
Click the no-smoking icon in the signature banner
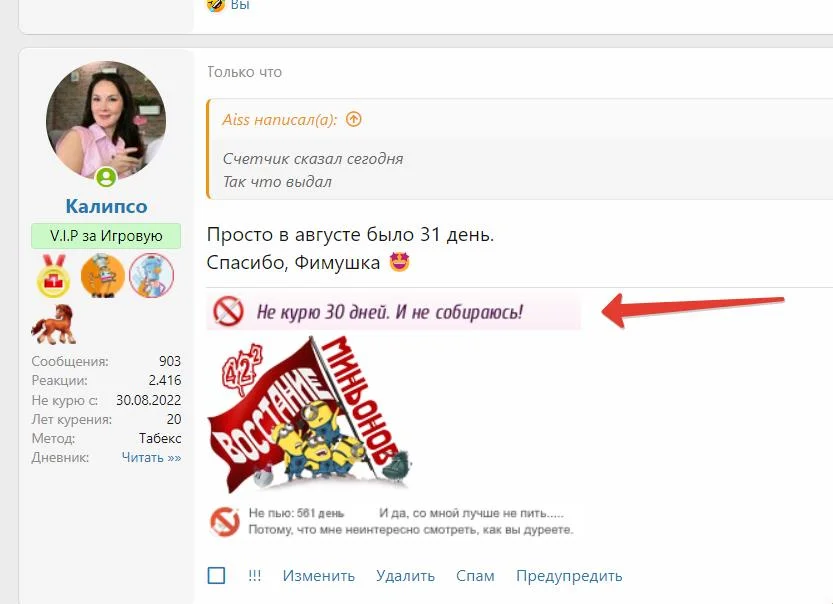[x=228, y=311]
